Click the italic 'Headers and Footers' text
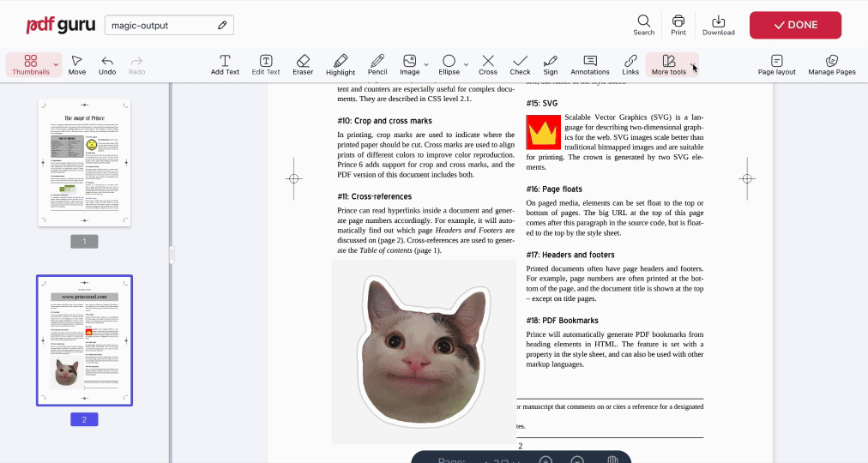This screenshot has height=463, width=868. click(x=469, y=230)
